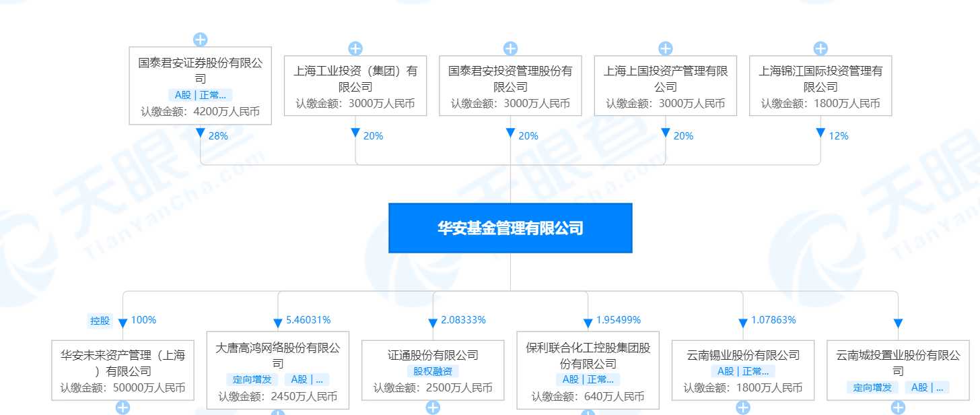Click 认缴金额：2450万人民币 text
Screen dimensions: 980x415
coord(278,396)
